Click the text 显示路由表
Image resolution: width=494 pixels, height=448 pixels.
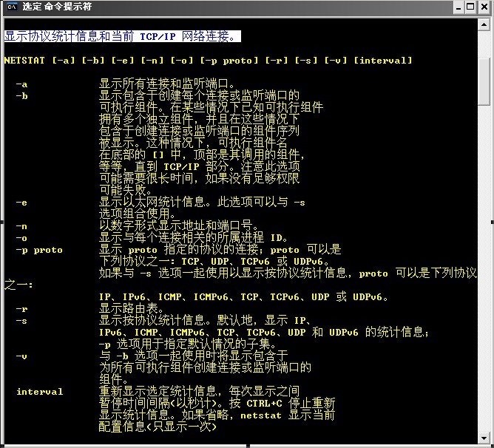click(131, 309)
